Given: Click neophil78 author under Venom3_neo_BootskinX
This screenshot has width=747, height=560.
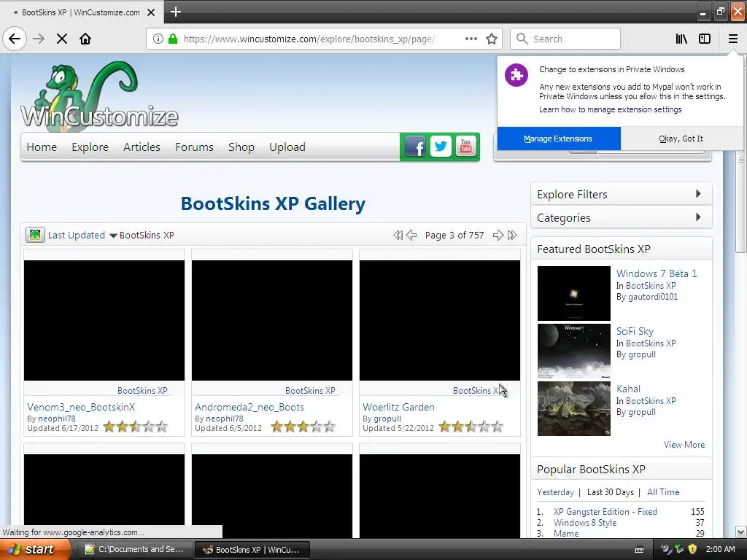Looking at the screenshot, I should [57, 419].
